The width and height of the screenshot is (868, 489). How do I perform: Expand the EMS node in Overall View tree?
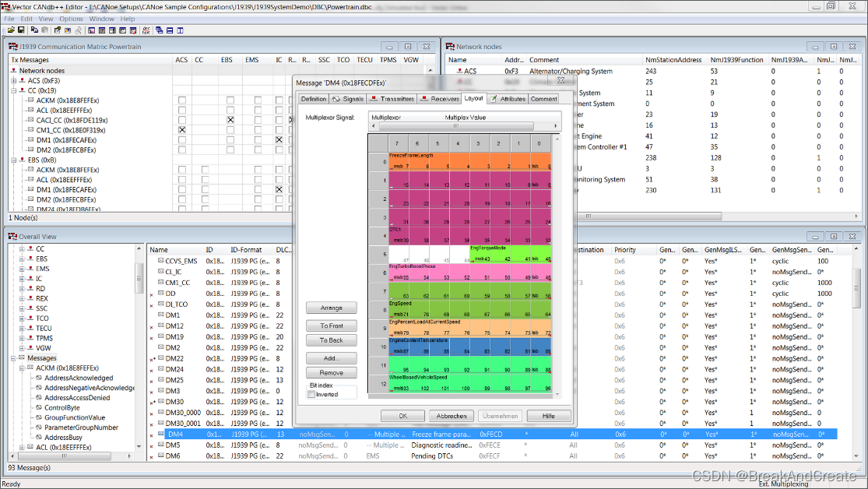(22, 269)
